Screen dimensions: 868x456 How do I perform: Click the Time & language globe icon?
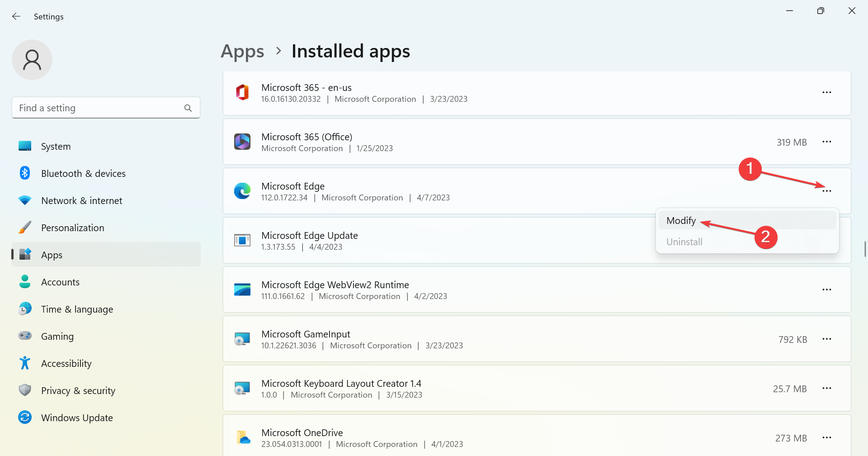tap(25, 309)
